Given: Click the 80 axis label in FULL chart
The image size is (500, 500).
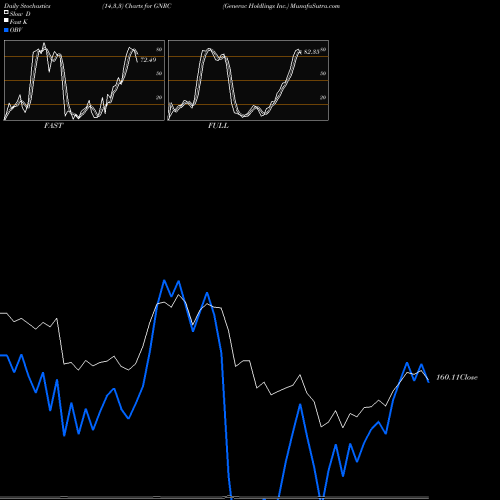Looking at the screenshot, I should coord(323,49).
